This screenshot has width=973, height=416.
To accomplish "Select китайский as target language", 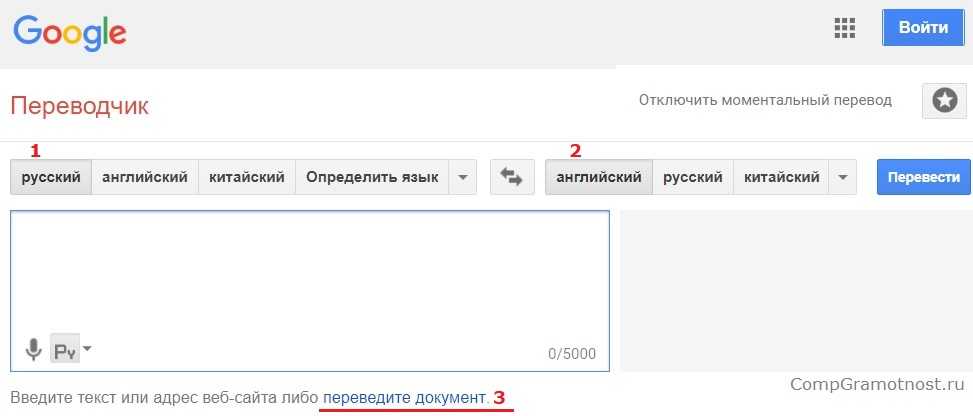I will [x=781, y=177].
